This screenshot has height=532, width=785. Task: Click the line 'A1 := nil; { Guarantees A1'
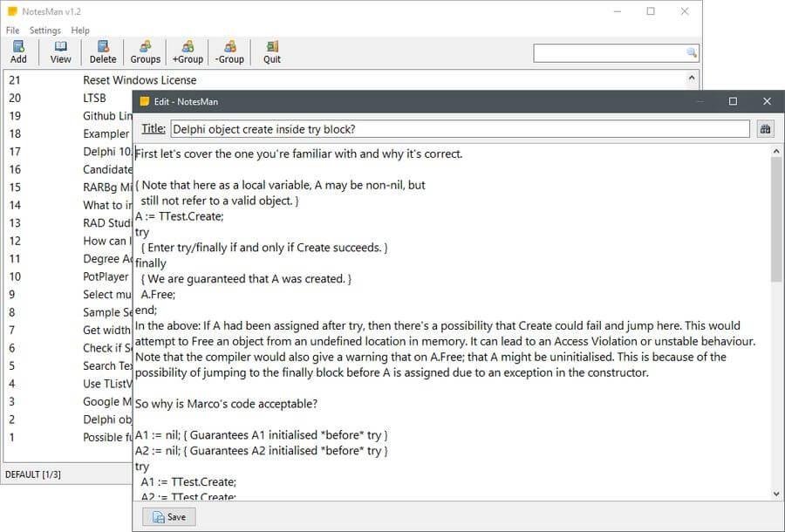(x=262, y=435)
